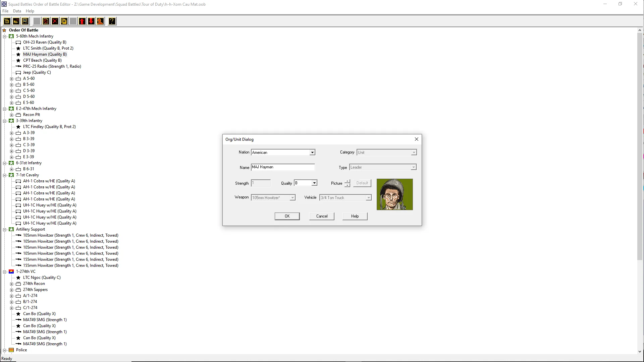Screen dimensions: 644x362
Task: Click the red down arrow toolbar icon
Action: (x=91, y=21)
